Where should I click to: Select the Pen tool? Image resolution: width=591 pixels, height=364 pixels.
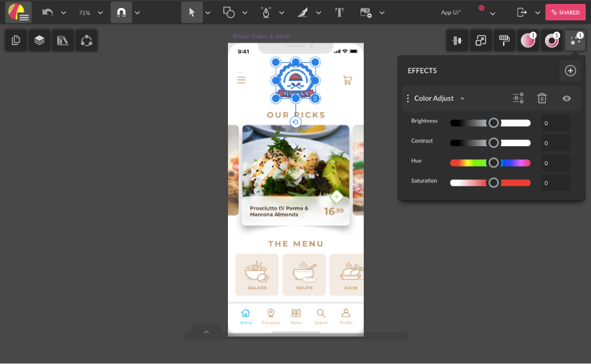266,12
